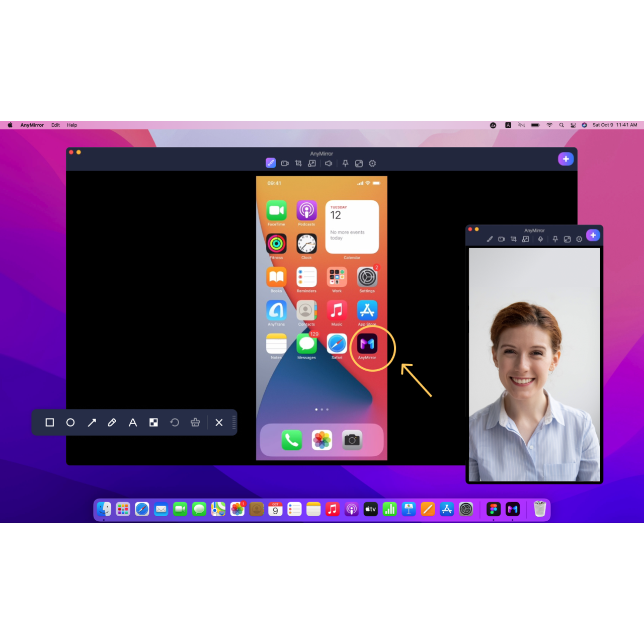The image size is (644, 644).
Task: Pin the main AnyMirror window on top
Action: 345,164
